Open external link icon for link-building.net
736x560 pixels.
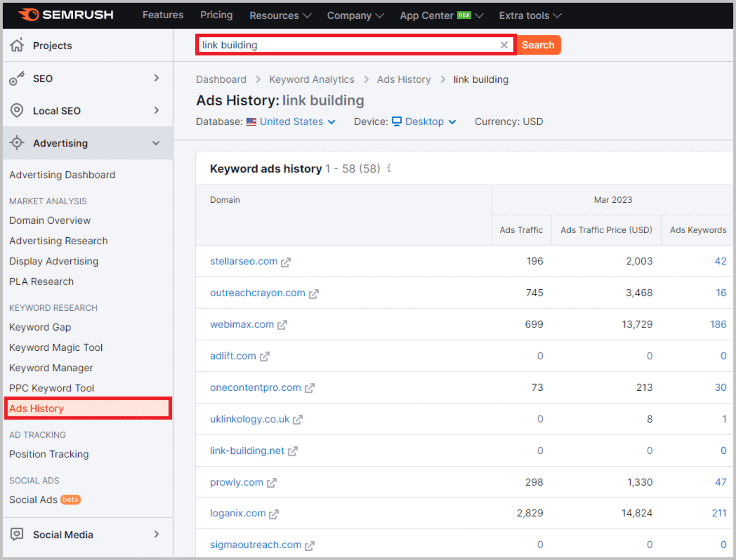point(293,451)
